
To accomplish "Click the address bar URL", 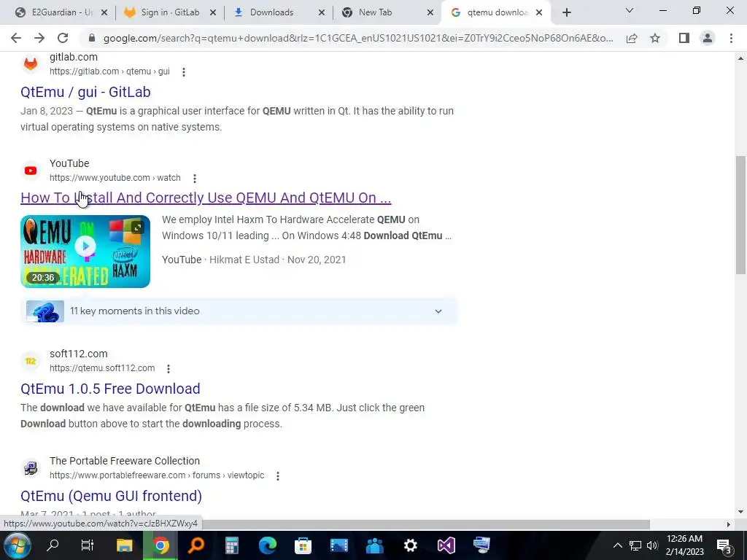I will [x=358, y=38].
